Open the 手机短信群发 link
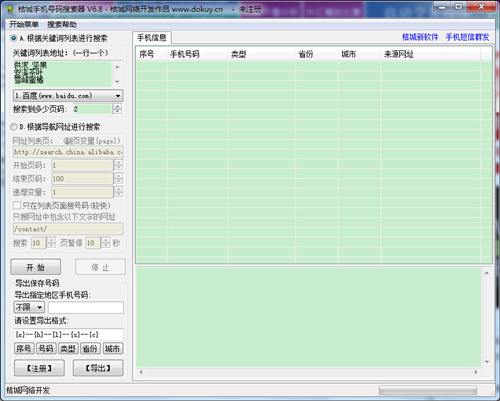Image resolution: width=500 pixels, height=401 pixels. click(467, 37)
